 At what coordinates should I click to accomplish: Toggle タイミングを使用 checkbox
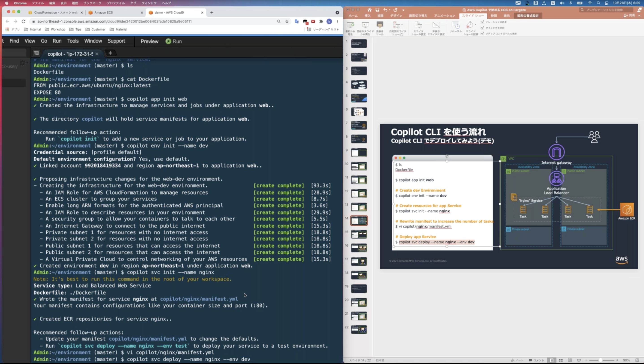click(482, 28)
